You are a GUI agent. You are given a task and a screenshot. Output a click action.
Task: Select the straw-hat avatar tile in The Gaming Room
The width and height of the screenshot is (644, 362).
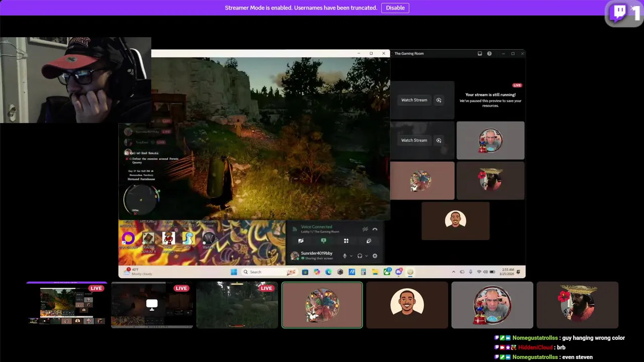(490, 180)
